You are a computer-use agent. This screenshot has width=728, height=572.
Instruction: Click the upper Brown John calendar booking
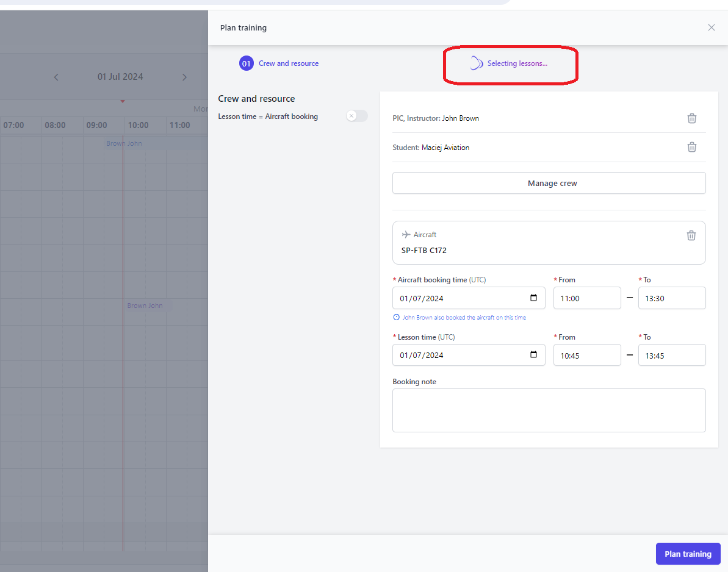156,143
